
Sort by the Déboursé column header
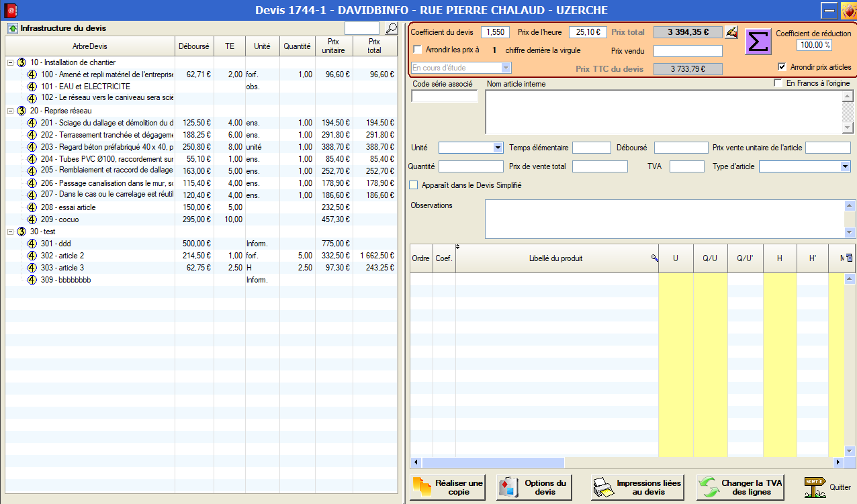[x=194, y=46]
